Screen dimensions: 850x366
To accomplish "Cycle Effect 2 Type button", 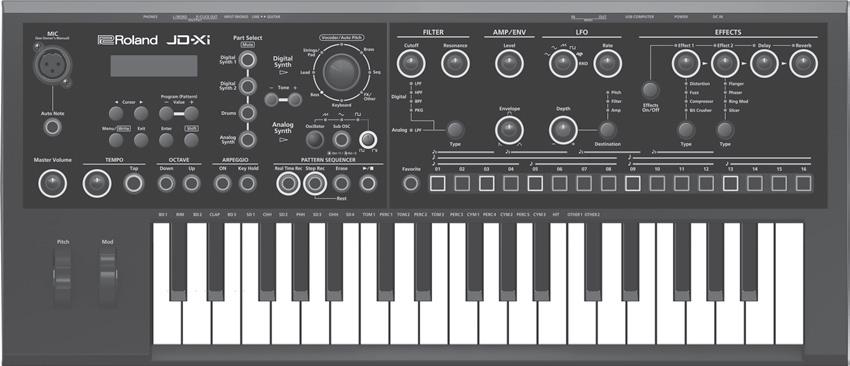I will pyautogui.click(x=725, y=130).
